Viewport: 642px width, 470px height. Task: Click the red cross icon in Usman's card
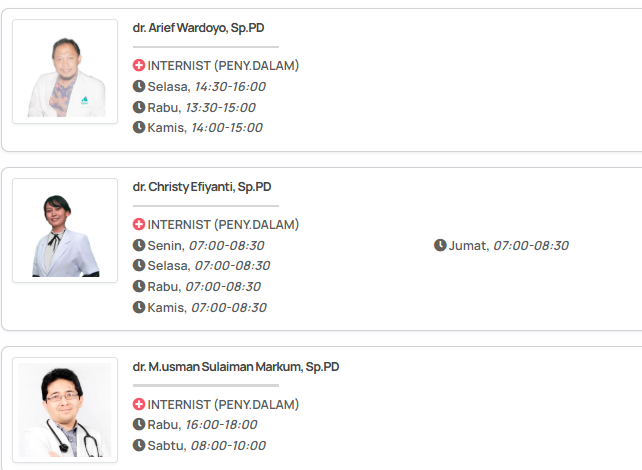(x=139, y=405)
